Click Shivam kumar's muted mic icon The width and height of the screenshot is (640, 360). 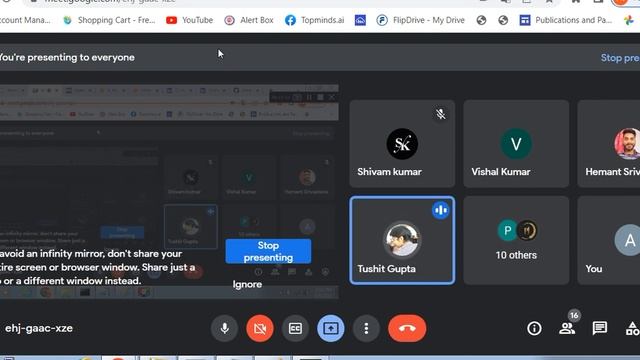tap(440, 114)
